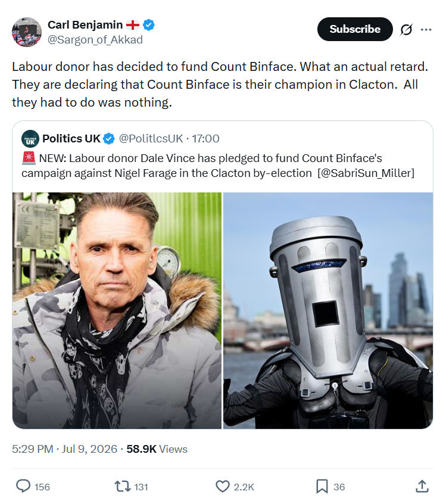Open share menu via upload icon
Viewport: 443px width, 504px height.
[422, 486]
